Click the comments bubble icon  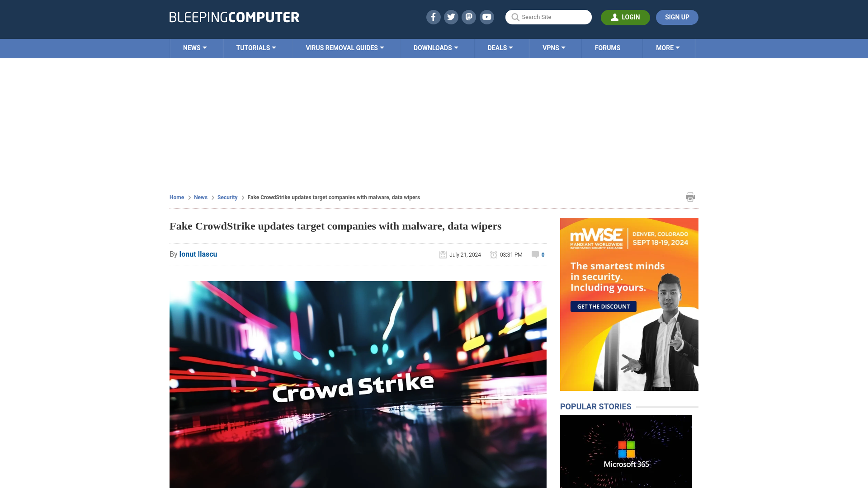click(535, 255)
